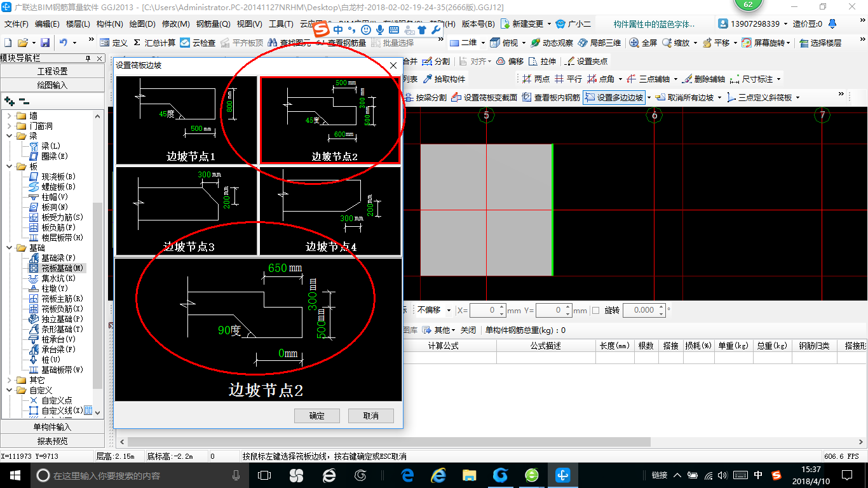Click the collapse-all minus icon in navigator
Screen dimensions: 868x488
tap(24, 101)
